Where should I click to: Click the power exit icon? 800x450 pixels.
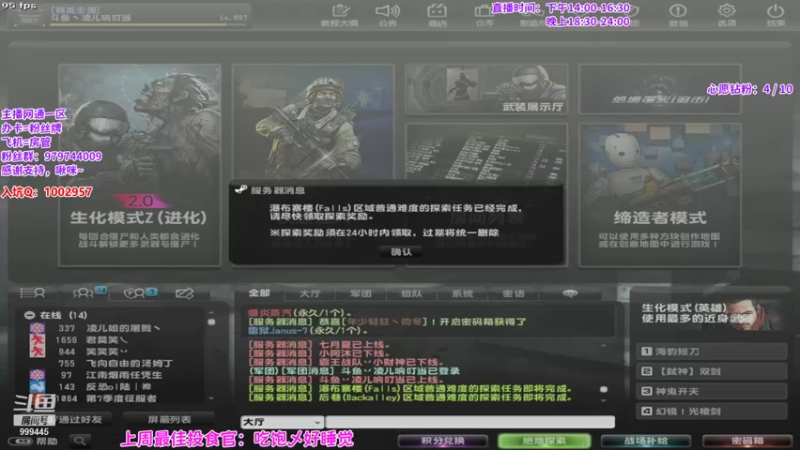tap(775, 15)
